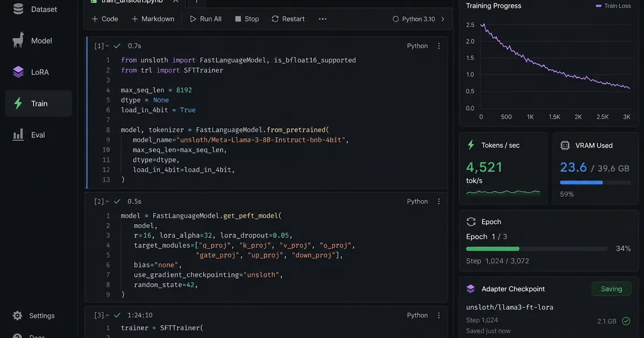
Task: Run All notebook cells
Action: (x=206, y=19)
